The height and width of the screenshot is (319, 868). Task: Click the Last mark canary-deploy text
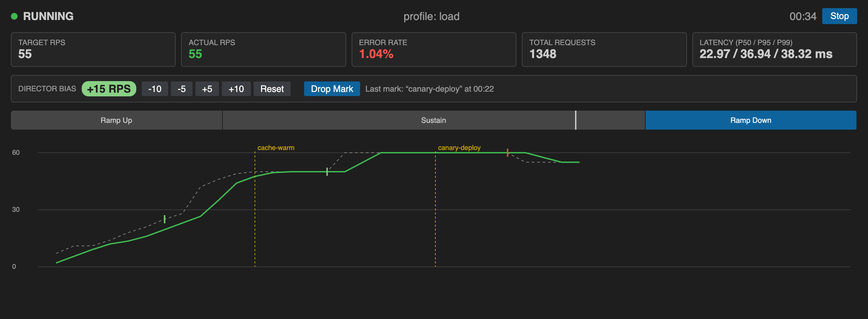pos(429,89)
